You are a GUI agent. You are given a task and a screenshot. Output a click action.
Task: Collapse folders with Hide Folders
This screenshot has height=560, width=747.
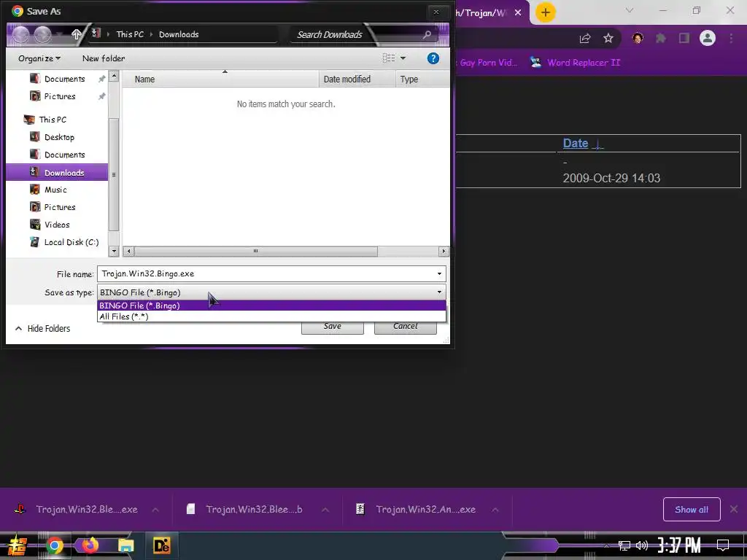coord(42,328)
